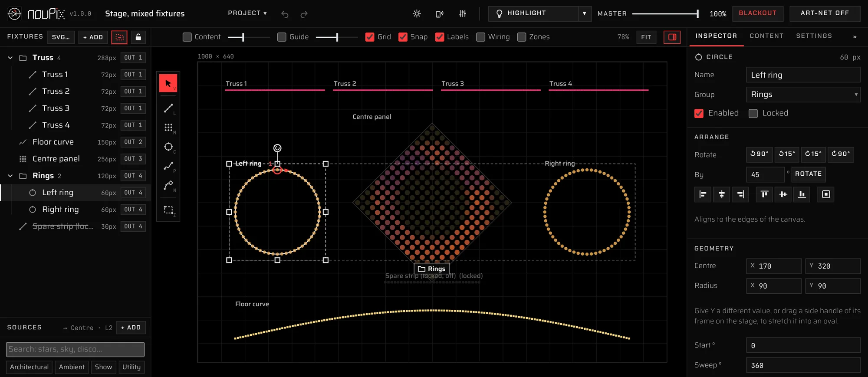
Task: Open the mixer sliders icon
Action: [463, 14]
